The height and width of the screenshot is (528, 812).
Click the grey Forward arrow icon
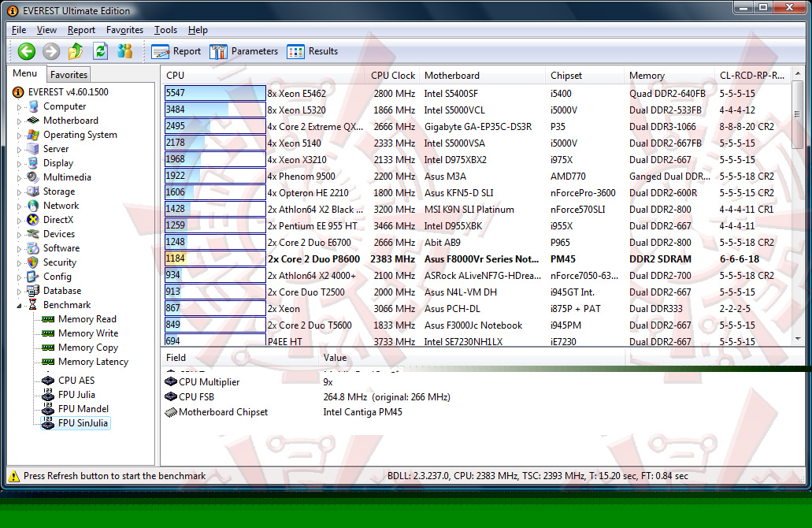pyautogui.click(x=50, y=51)
